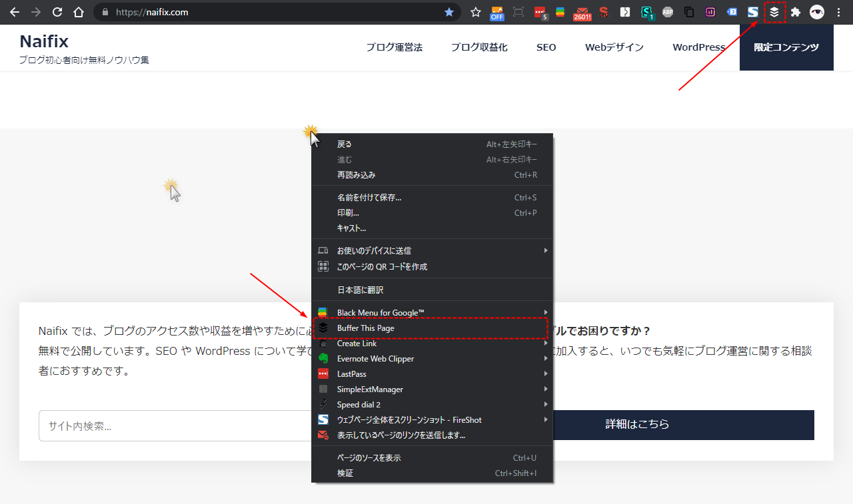
Task: Select 表示しているページのリンクを送信します...
Action: tap(432, 435)
